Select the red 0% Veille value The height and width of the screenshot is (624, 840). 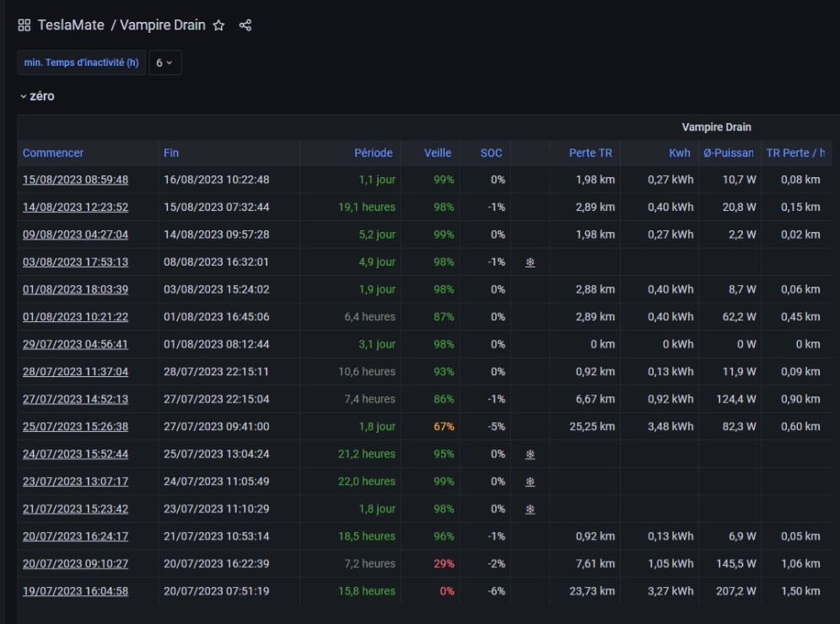click(447, 591)
